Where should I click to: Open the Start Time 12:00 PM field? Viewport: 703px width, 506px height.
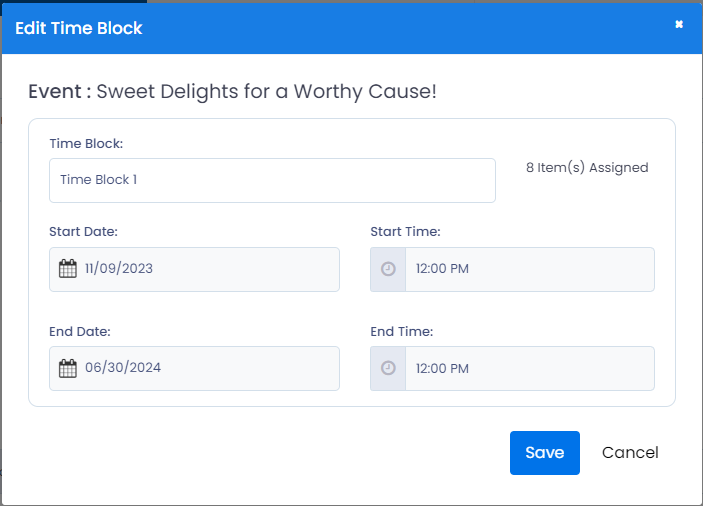tap(529, 269)
